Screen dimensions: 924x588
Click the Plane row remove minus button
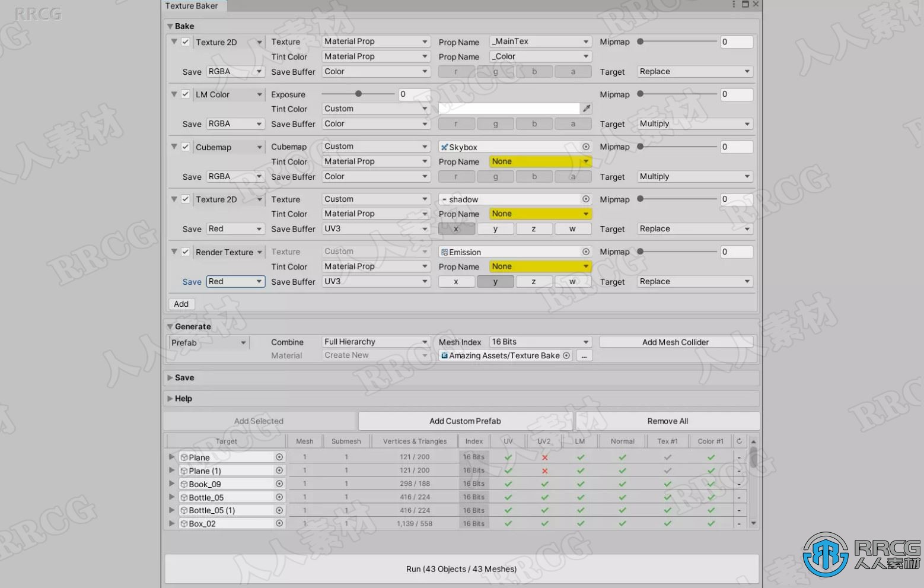[739, 457]
